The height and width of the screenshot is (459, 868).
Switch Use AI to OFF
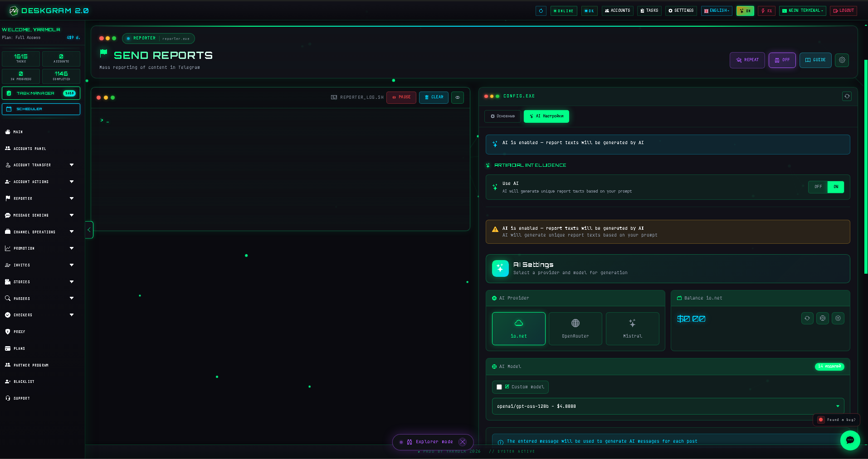click(x=818, y=187)
